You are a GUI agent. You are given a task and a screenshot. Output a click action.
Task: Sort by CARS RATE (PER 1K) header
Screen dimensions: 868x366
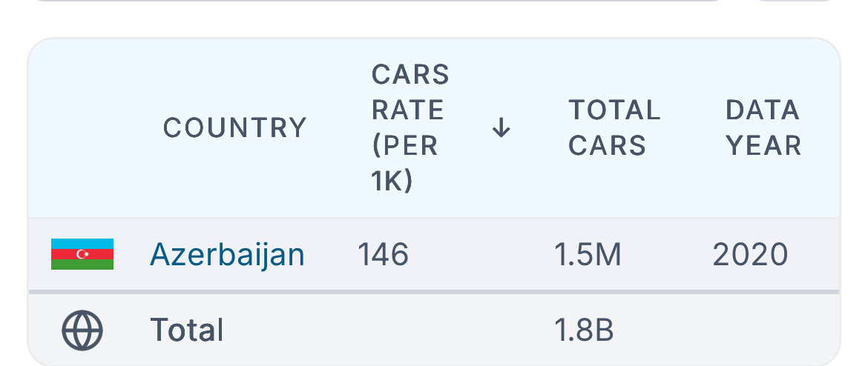click(x=410, y=127)
